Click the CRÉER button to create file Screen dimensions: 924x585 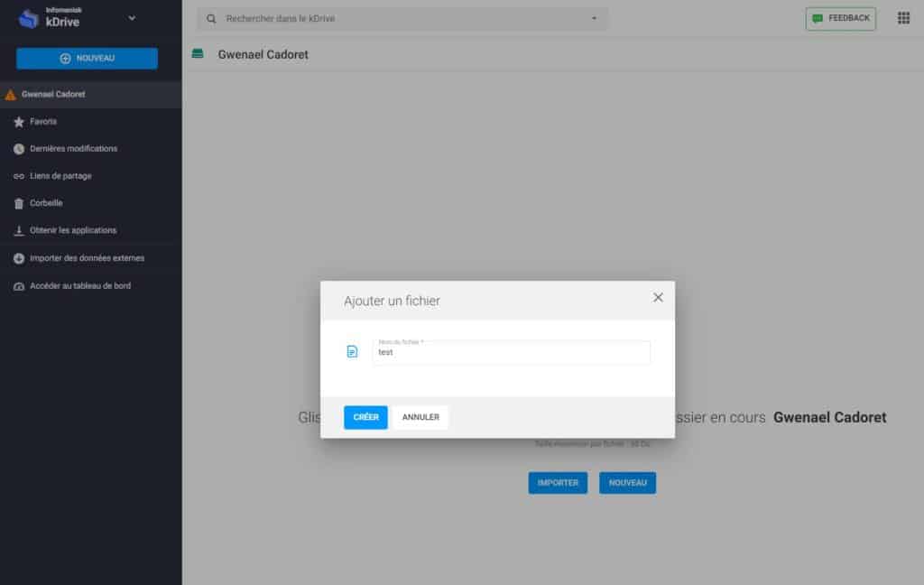point(365,417)
